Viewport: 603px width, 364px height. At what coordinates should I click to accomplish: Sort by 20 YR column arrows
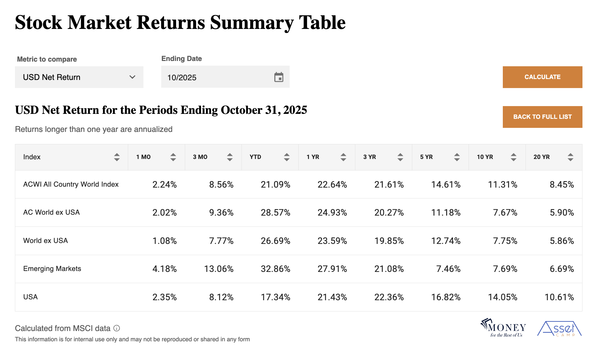point(570,157)
